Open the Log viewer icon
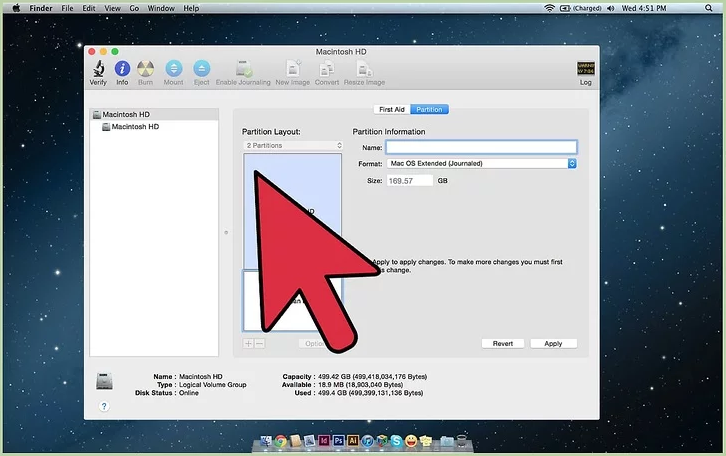The image size is (726, 456). click(x=586, y=69)
